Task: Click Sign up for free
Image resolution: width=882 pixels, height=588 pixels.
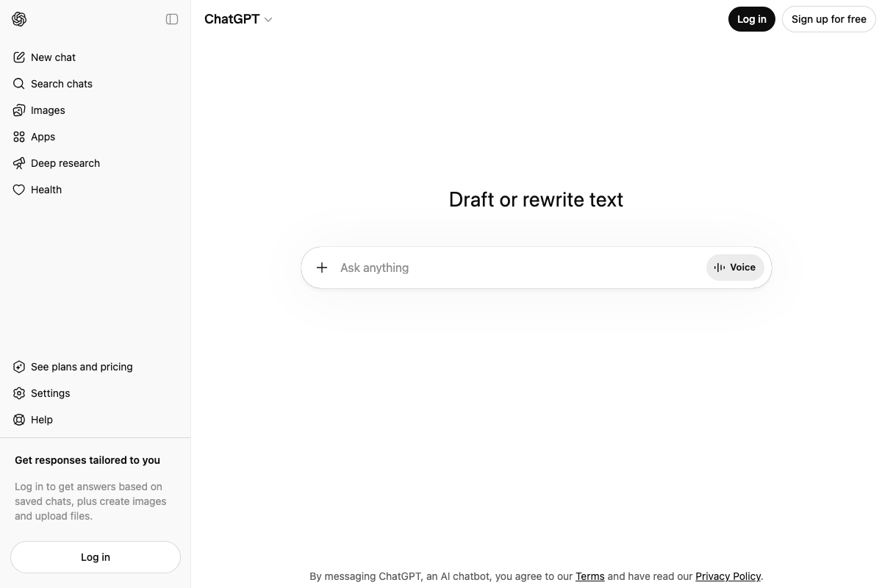Action: [x=829, y=19]
